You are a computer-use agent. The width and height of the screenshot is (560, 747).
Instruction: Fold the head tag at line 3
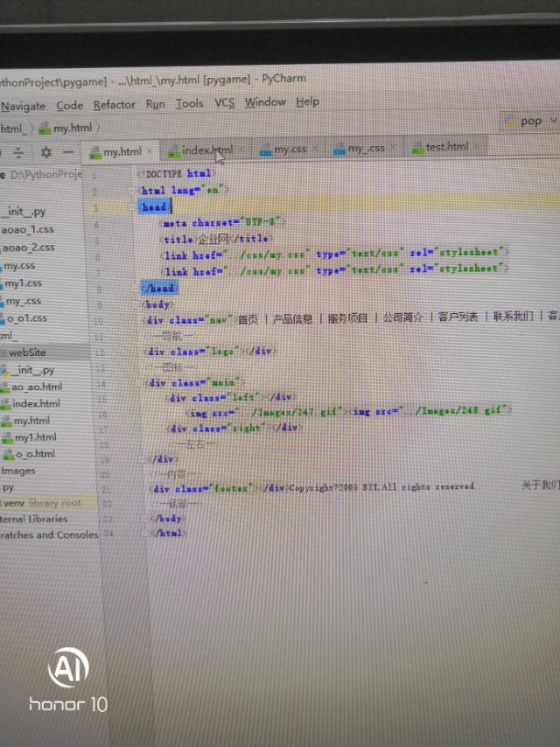[x=132, y=207]
